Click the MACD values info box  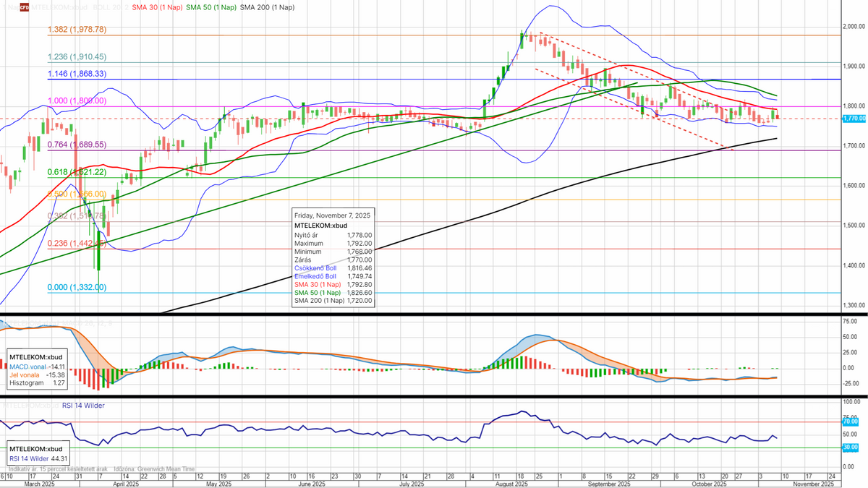pos(37,367)
